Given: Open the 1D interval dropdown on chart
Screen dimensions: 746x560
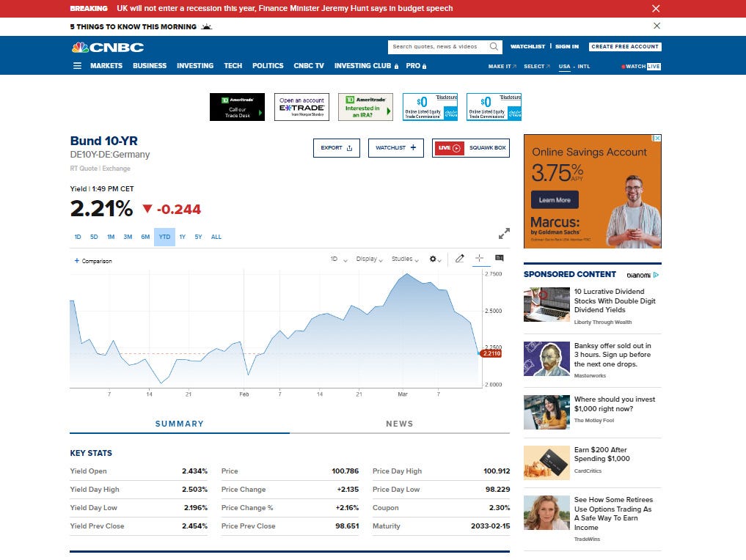Looking at the screenshot, I should [x=339, y=259].
